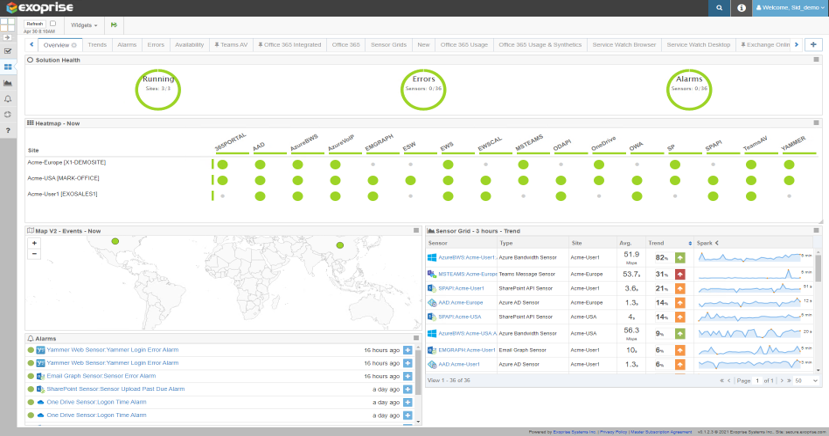Open Alarms widget menu icon

[x=416, y=338]
